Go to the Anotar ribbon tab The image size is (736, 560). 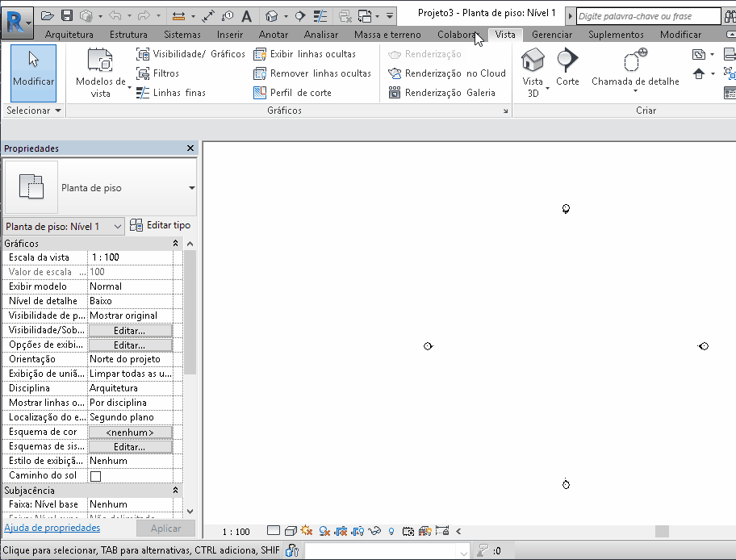274,35
